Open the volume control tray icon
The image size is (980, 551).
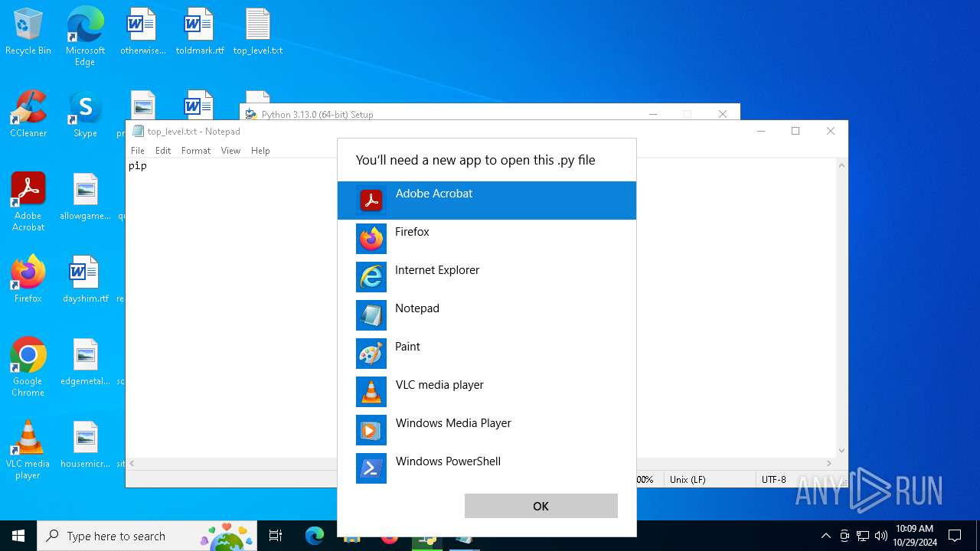point(881,536)
